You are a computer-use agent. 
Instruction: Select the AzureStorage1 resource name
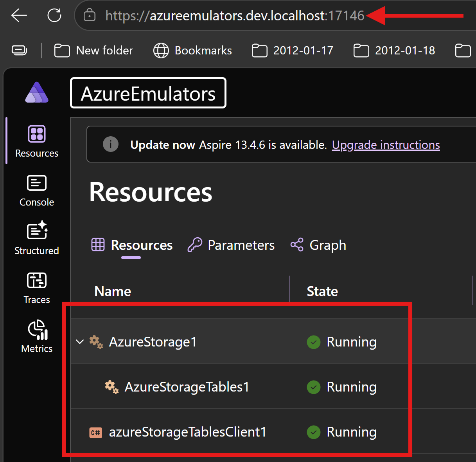pos(153,342)
